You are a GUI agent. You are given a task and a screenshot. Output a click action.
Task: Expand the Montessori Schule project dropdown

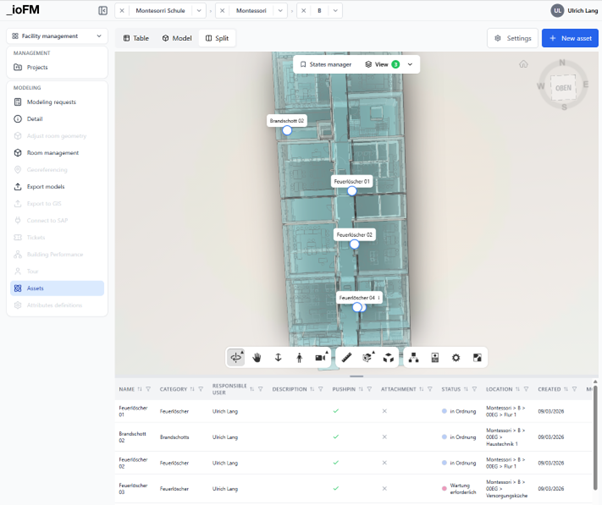pos(199,11)
